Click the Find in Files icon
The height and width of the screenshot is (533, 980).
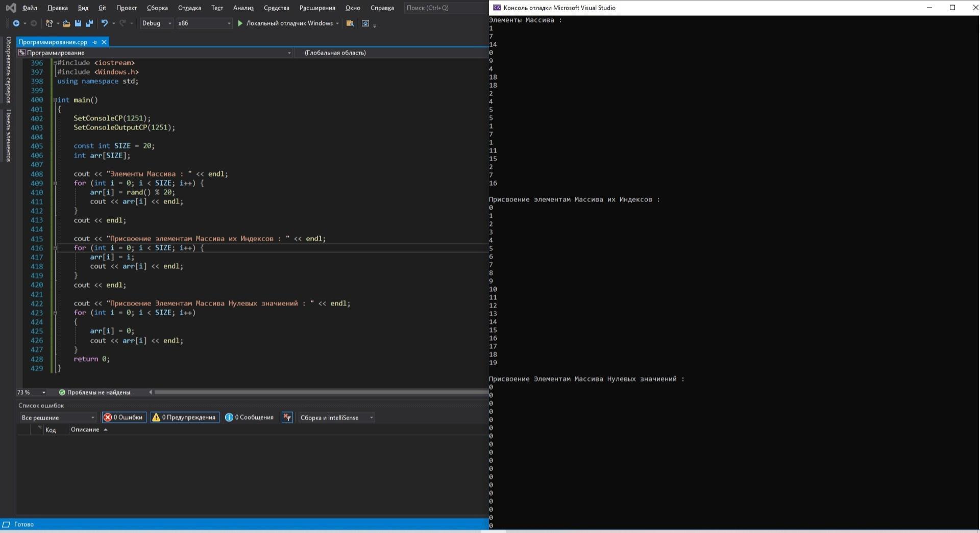click(x=350, y=23)
